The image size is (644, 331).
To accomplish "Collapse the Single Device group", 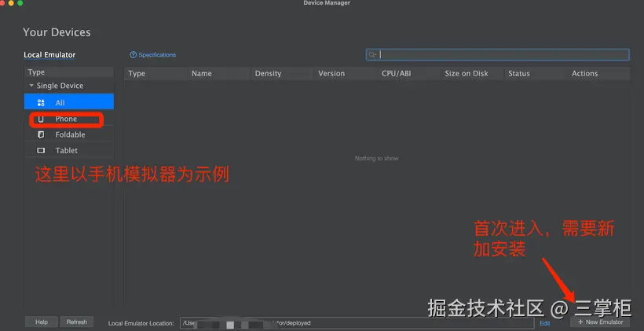I will pos(31,86).
